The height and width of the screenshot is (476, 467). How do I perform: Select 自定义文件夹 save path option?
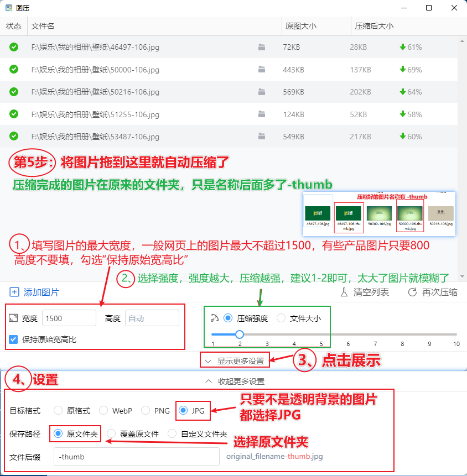pyautogui.click(x=172, y=433)
